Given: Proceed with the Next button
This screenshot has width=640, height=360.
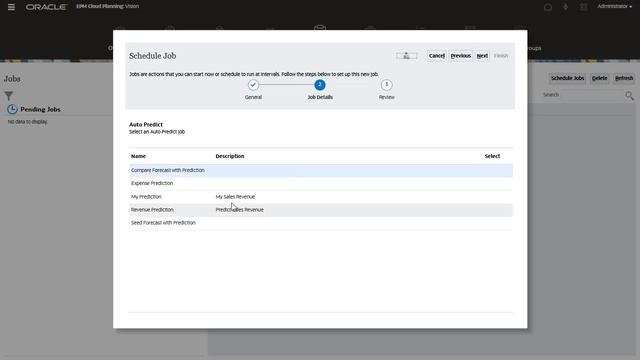Looking at the screenshot, I should coord(482,56).
